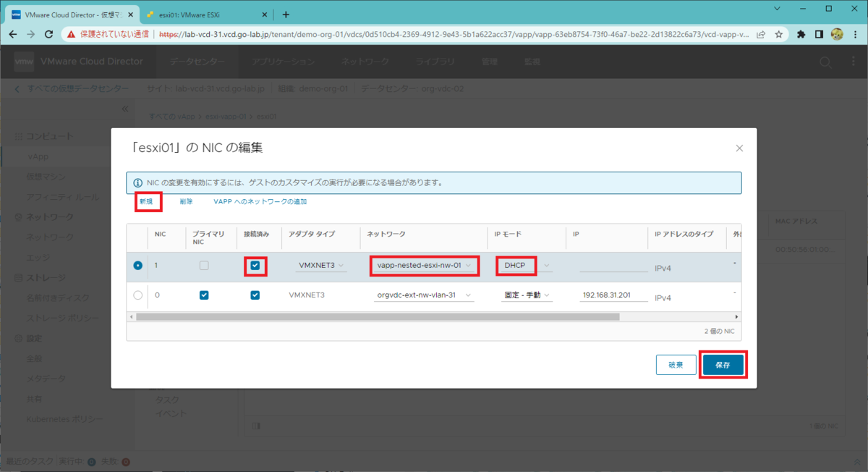The height and width of the screenshot is (472, 868).
Task: Click the info icon in the notice banner
Action: click(138, 182)
